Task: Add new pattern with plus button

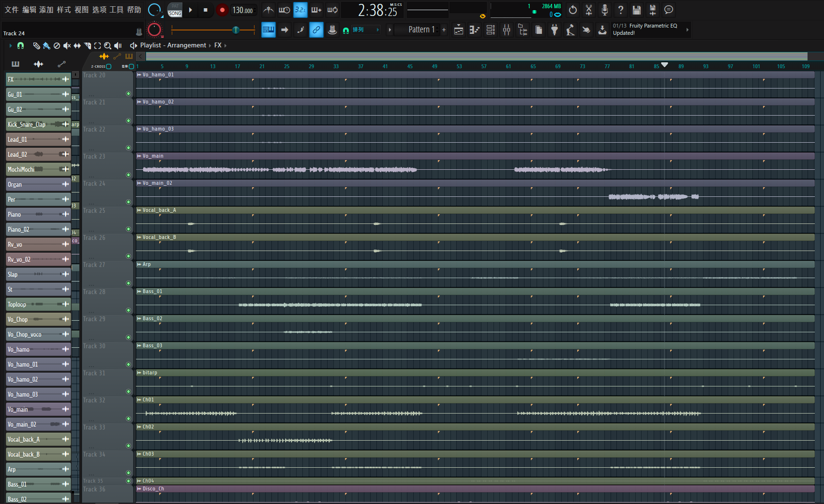Action: coord(444,30)
